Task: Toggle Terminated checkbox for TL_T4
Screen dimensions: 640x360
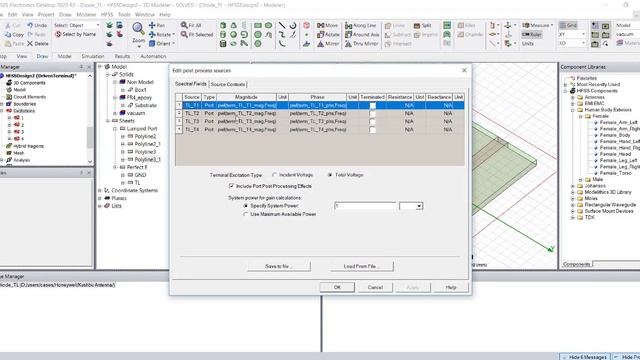Action: (x=372, y=130)
